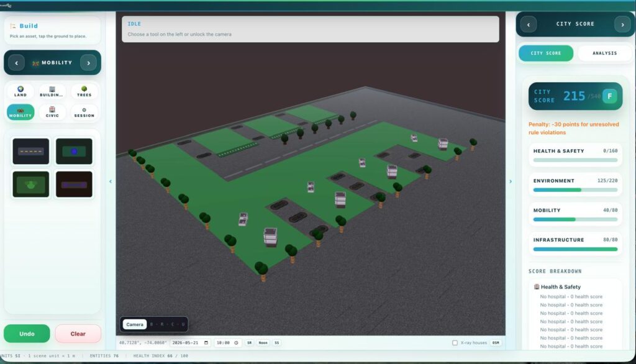Click the Infrastructure progress bar
The image size is (636, 364).
point(575,248)
